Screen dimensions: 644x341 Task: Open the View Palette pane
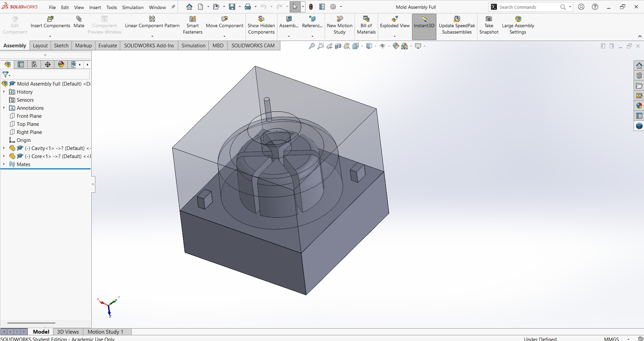[x=639, y=96]
